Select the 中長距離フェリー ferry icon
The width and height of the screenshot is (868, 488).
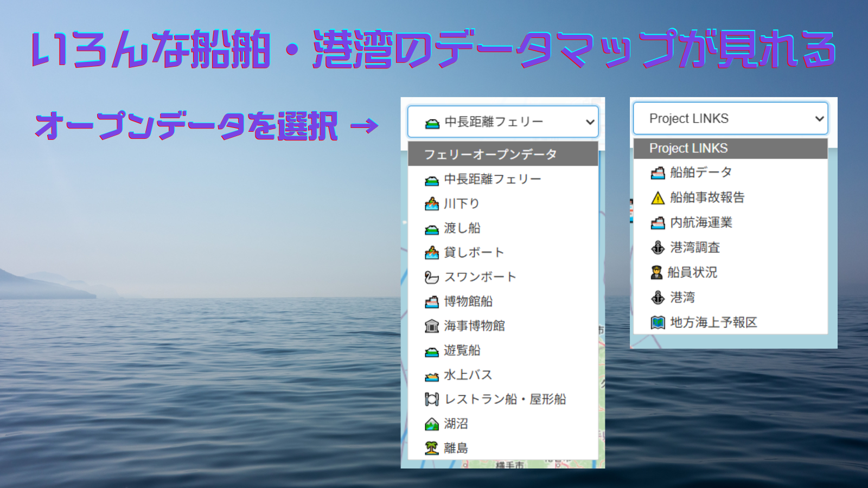coord(431,179)
